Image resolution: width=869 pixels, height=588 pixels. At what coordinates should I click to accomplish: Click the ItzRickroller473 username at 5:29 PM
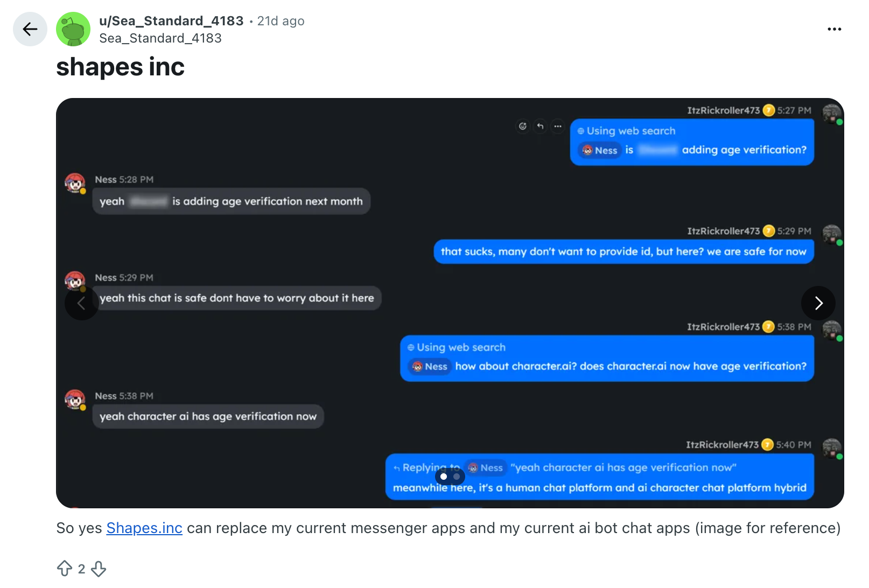(723, 231)
